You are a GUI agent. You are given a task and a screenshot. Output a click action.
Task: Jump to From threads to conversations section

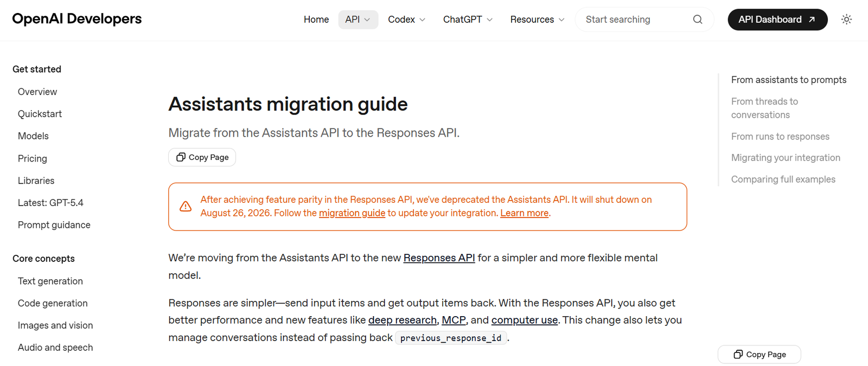(x=764, y=108)
